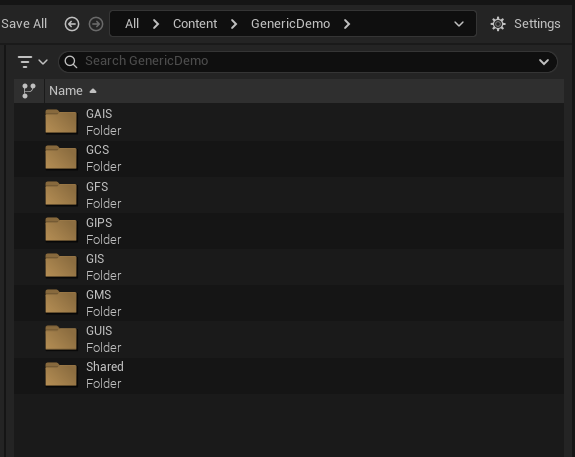This screenshot has height=457, width=575.
Task: Click the Save All button
Action: (24, 24)
